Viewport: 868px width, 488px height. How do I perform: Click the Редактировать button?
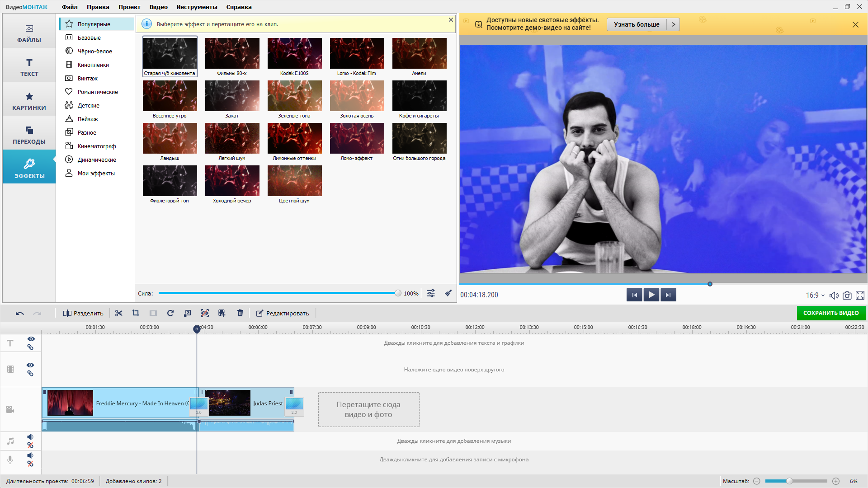point(283,313)
